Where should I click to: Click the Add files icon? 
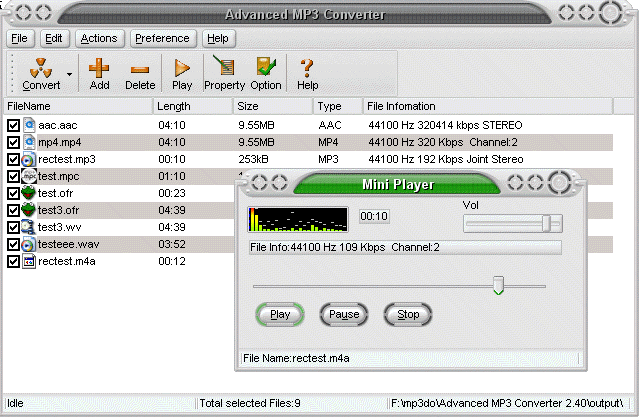[99, 68]
